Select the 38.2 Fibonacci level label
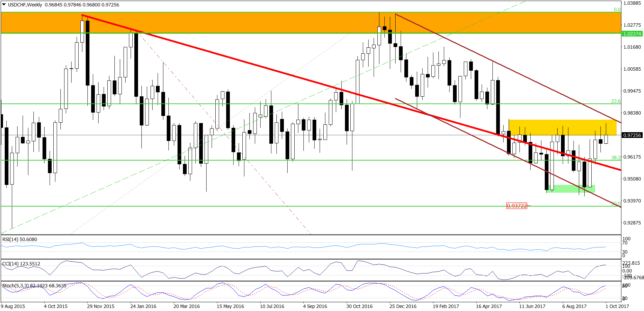This screenshot has height=311, width=644. [x=616, y=158]
